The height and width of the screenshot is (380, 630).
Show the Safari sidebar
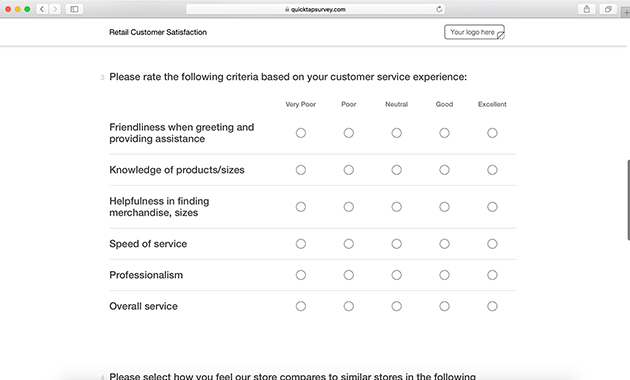(x=74, y=9)
